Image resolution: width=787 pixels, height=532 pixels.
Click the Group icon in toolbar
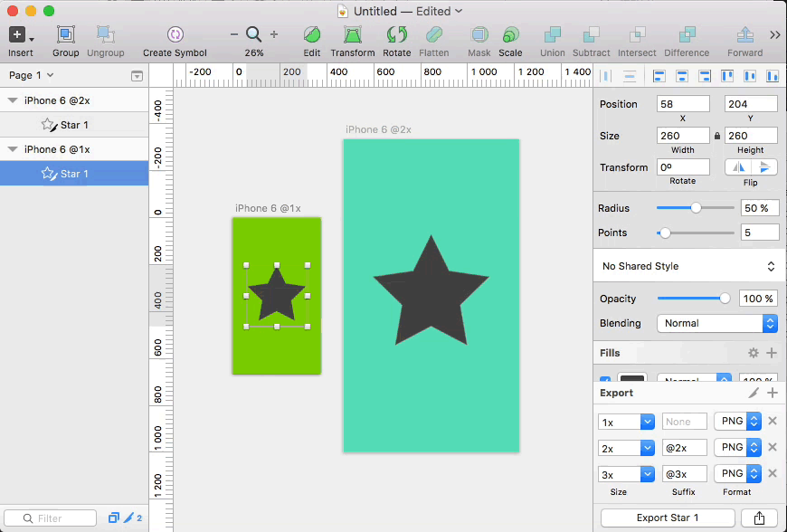pyautogui.click(x=65, y=35)
